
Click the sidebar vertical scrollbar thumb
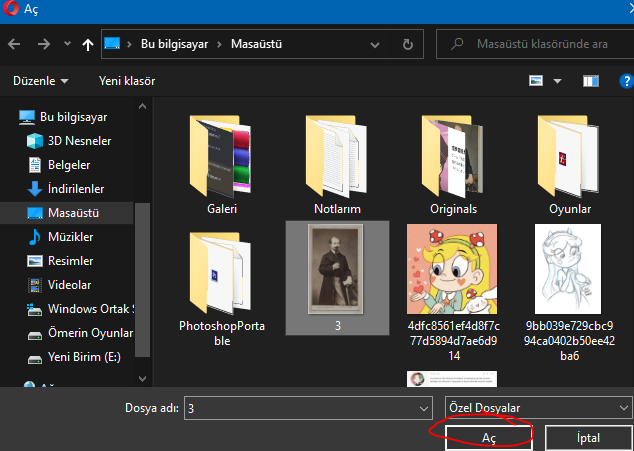pos(142,280)
